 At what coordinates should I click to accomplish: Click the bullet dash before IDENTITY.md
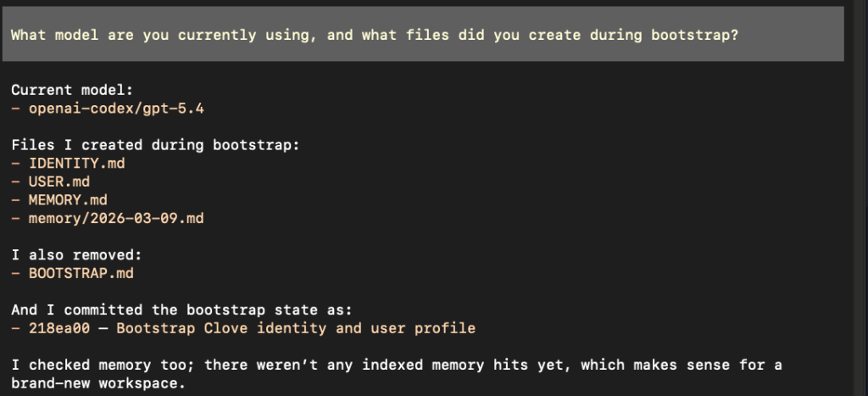click(15, 163)
